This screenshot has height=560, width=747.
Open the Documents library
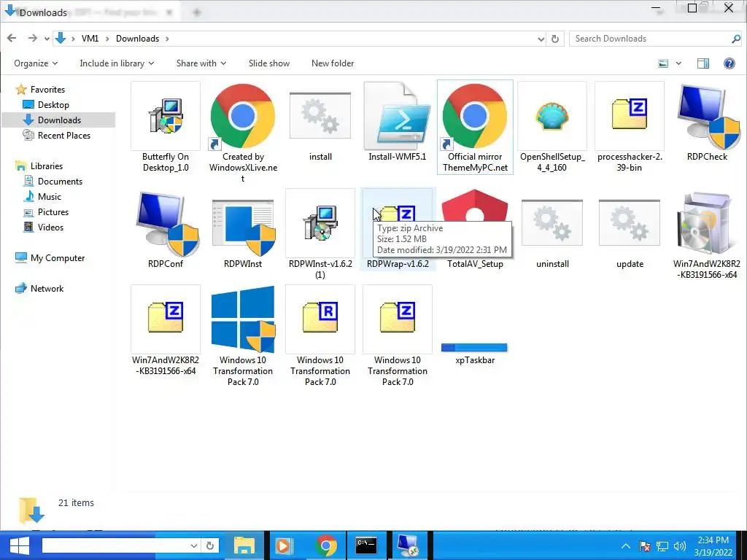point(60,182)
